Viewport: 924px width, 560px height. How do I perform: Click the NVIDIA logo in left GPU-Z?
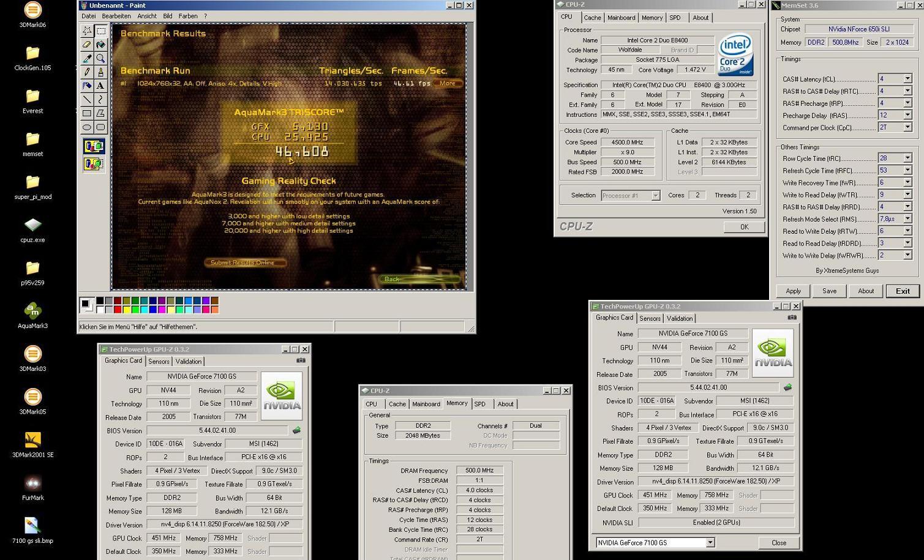click(x=281, y=395)
